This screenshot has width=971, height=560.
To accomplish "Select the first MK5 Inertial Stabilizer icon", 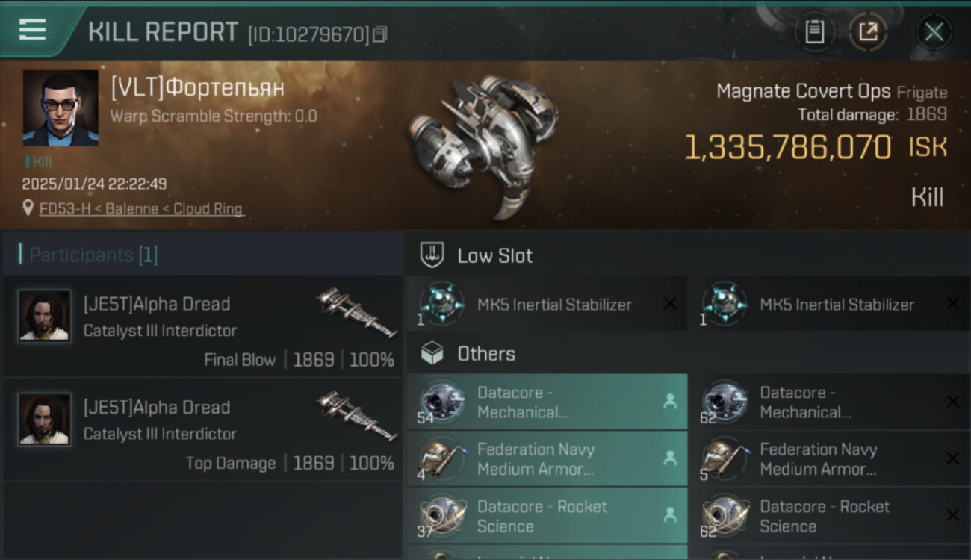I will click(441, 304).
